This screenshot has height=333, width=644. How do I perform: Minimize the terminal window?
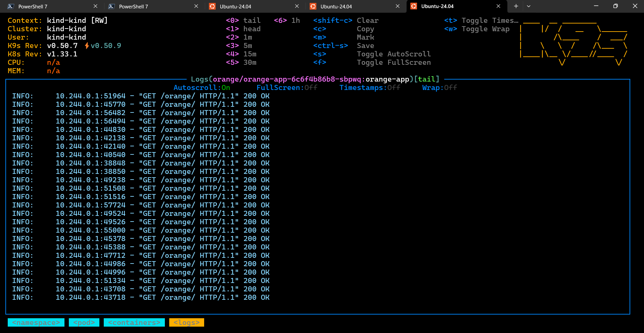[596, 6]
